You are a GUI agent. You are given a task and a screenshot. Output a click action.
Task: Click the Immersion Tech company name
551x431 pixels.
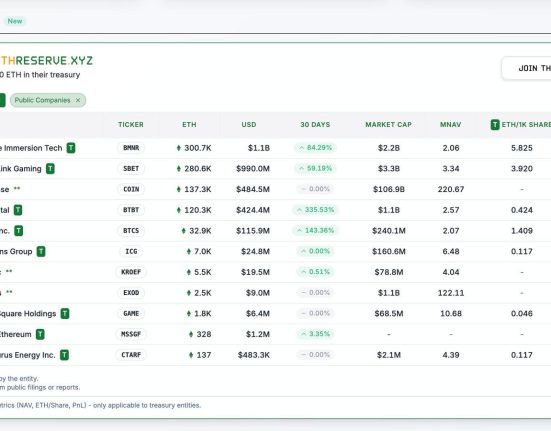[x=33, y=148]
